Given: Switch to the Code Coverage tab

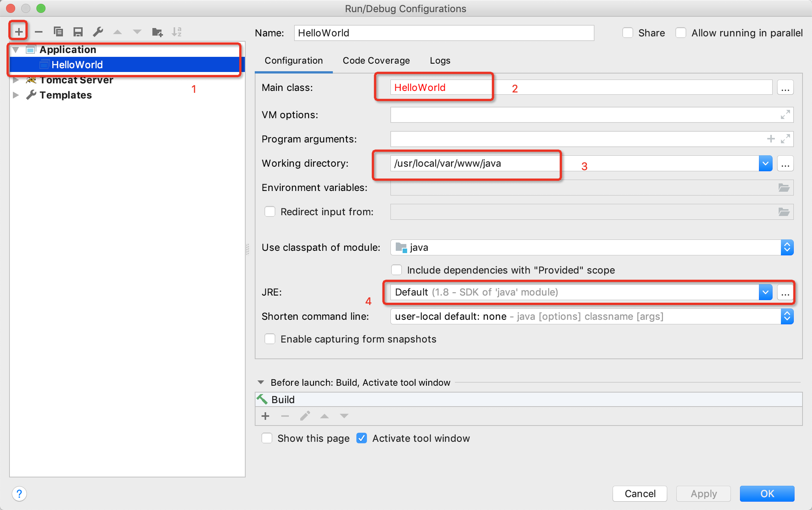Looking at the screenshot, I should [x=376, y=61].
